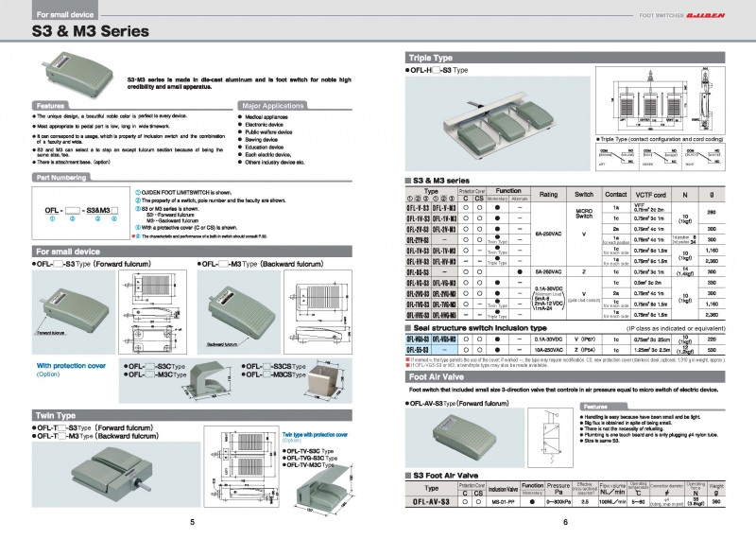Viewport: 756px width, 539px height.
Task: Click the 'OFL-V-S3' table cell
Action: (418, 208)
